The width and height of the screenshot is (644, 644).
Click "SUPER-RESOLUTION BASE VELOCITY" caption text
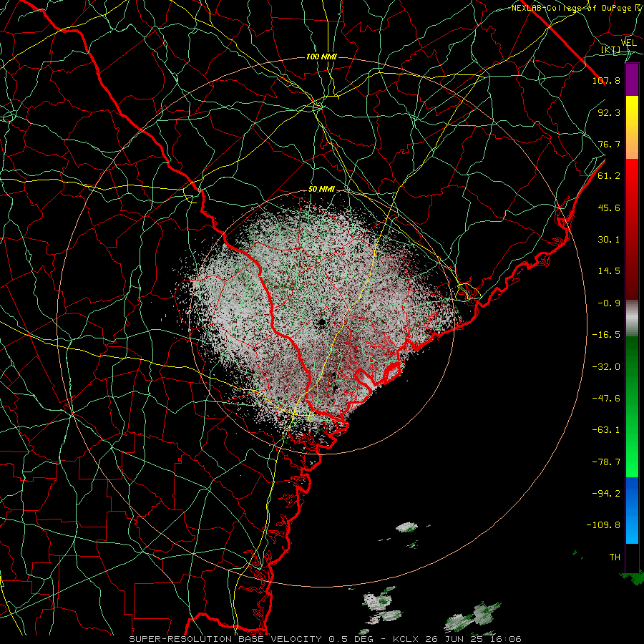(x=225, y=639)
